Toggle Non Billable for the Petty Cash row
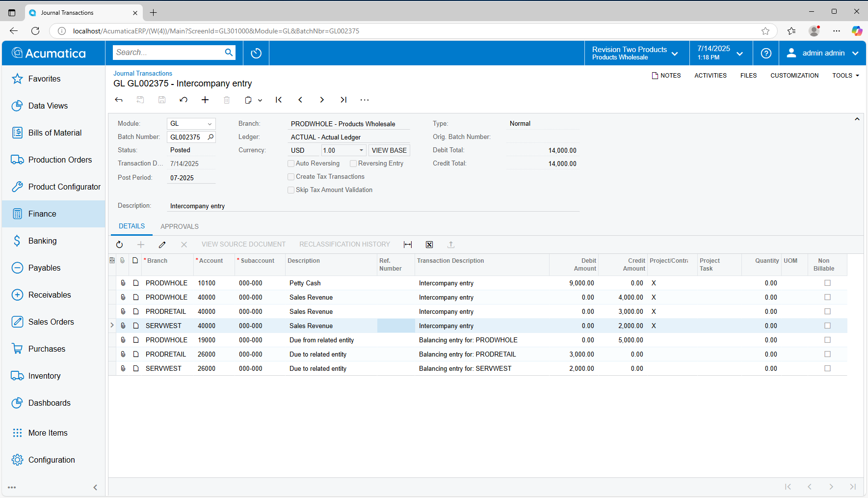Viewport: 868px width, 498px height. click(827, 283)
